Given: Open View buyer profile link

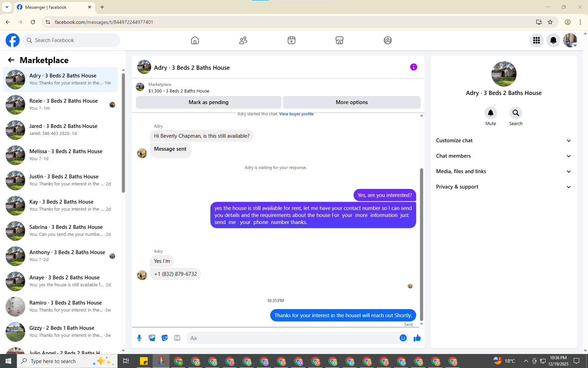Looking at the screenshot, I should point(296,114).
